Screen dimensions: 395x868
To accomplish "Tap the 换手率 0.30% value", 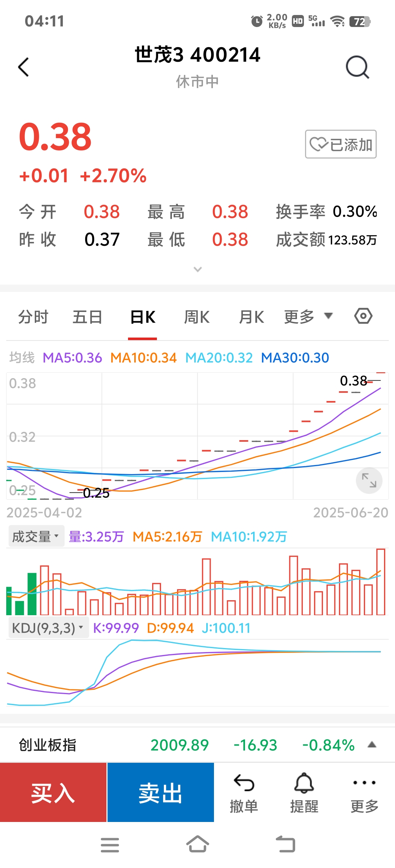I will (x=355, y=212).
